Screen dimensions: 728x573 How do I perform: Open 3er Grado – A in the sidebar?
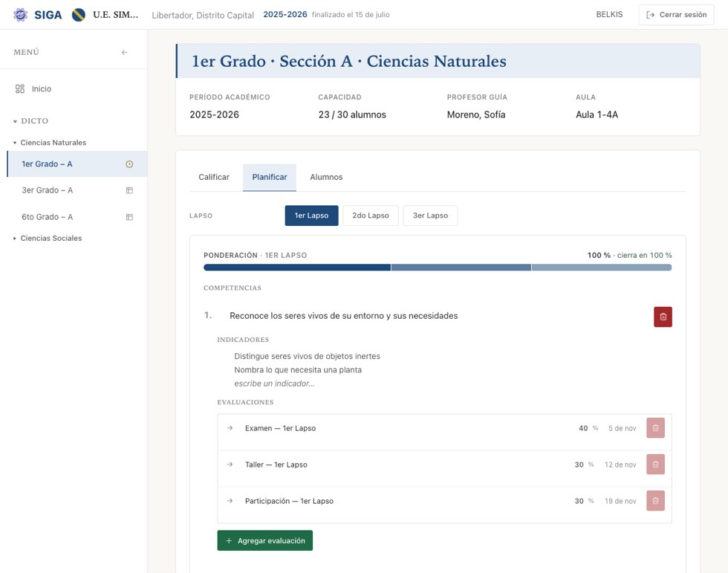[x=77, y=190]
